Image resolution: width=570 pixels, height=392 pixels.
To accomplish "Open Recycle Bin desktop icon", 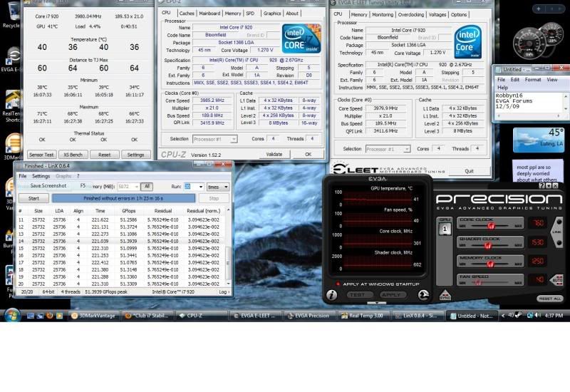I will [10, 16].
